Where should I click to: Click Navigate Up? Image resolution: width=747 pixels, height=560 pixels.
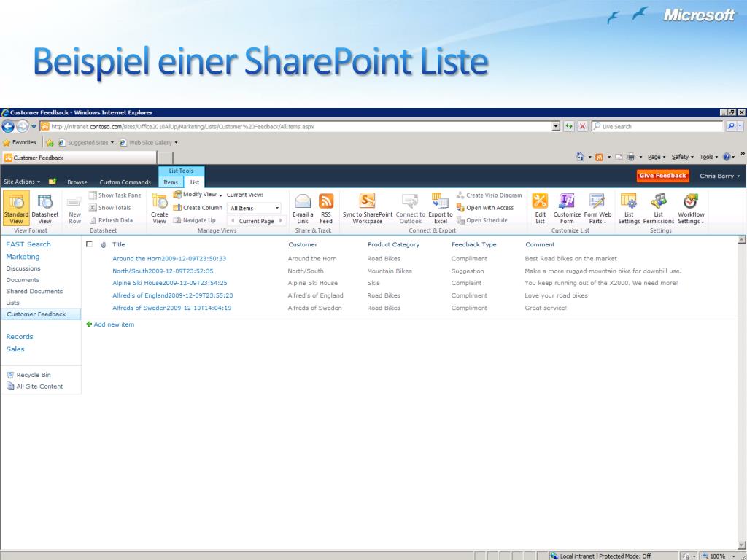[194, 220]
